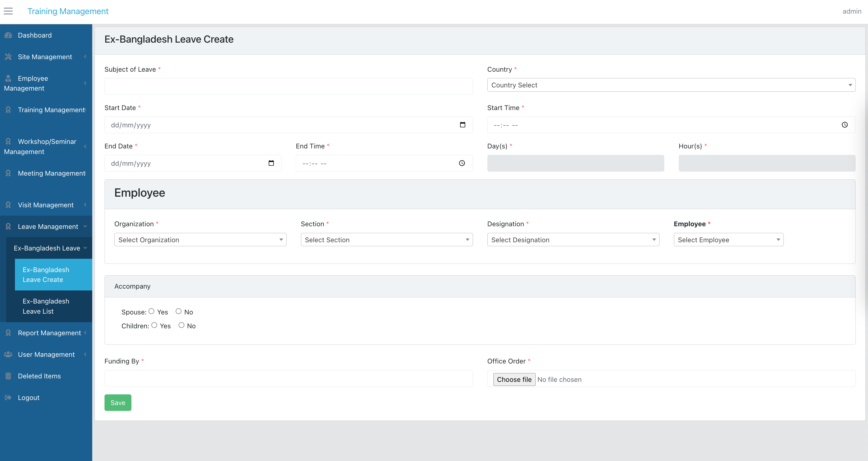Screen dimensions: 868x461
Task: Open End Date calendar picker icon
Action: 271,163
